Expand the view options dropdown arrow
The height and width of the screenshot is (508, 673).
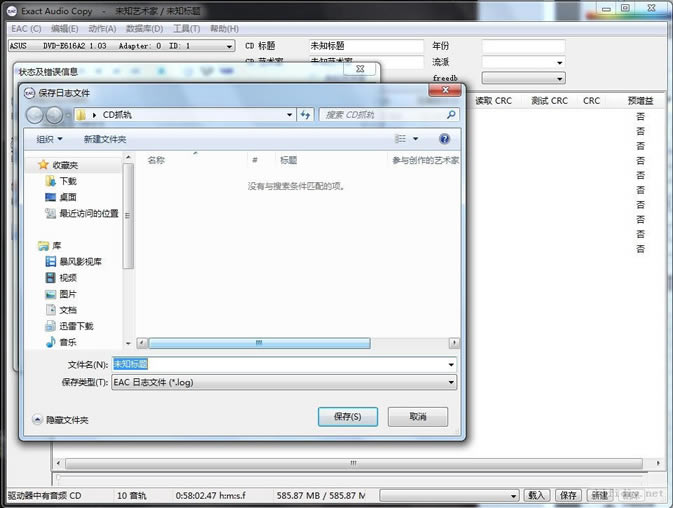415,139
